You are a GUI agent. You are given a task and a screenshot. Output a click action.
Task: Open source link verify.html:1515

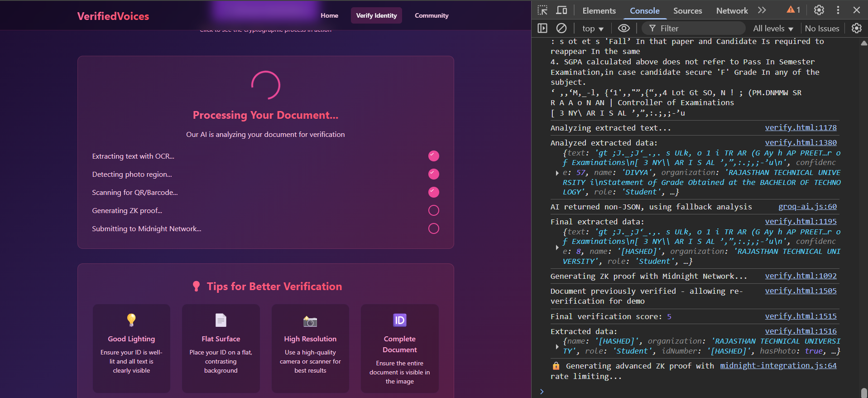point(801,316)
